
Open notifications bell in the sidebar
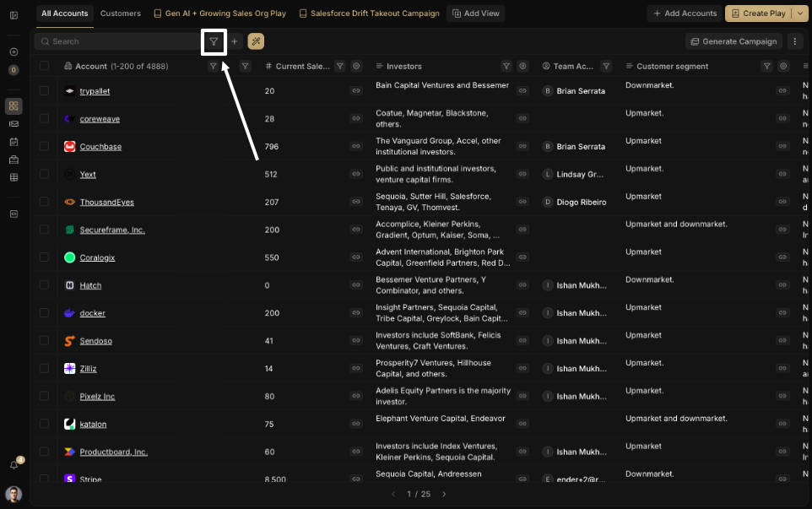pyautogui.click(x=14, y=465)
